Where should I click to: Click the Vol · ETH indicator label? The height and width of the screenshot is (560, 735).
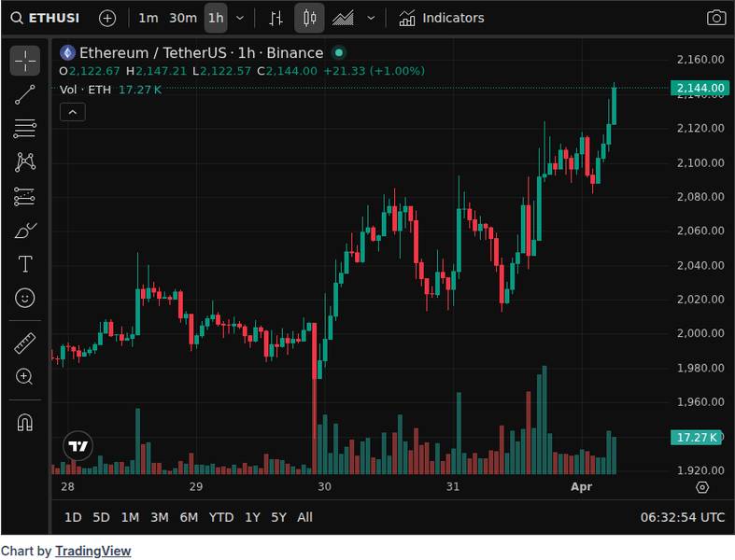tap(85, 90)
